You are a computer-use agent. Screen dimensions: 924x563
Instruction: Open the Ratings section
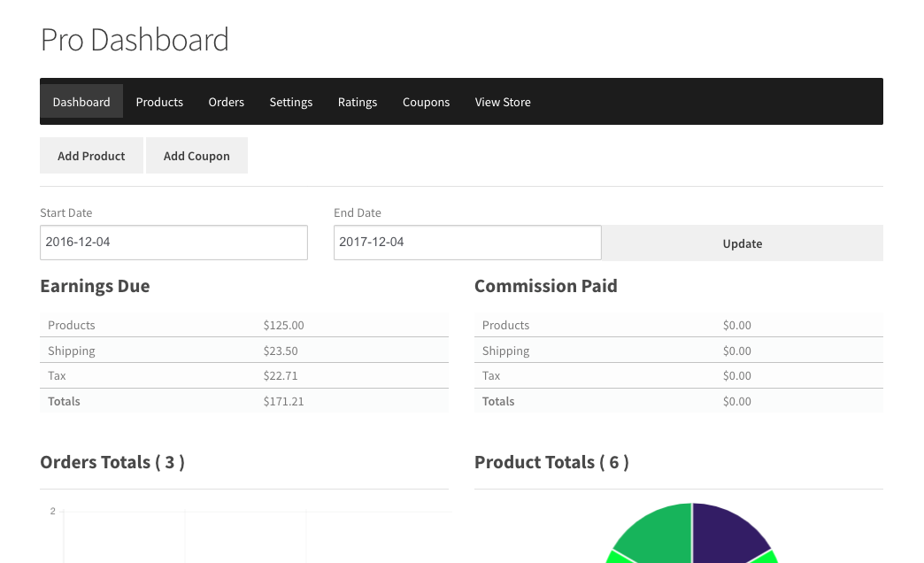(x=358, y=102)
